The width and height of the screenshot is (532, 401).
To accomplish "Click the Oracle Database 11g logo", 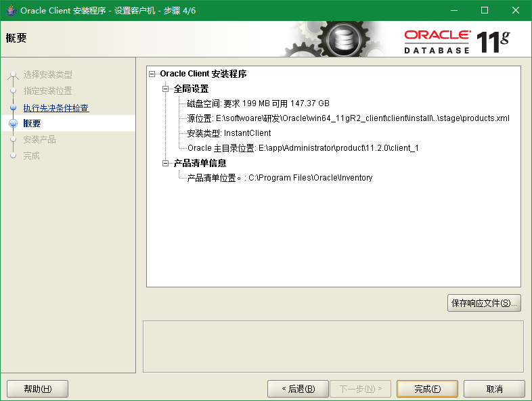I will pos(456,41).
